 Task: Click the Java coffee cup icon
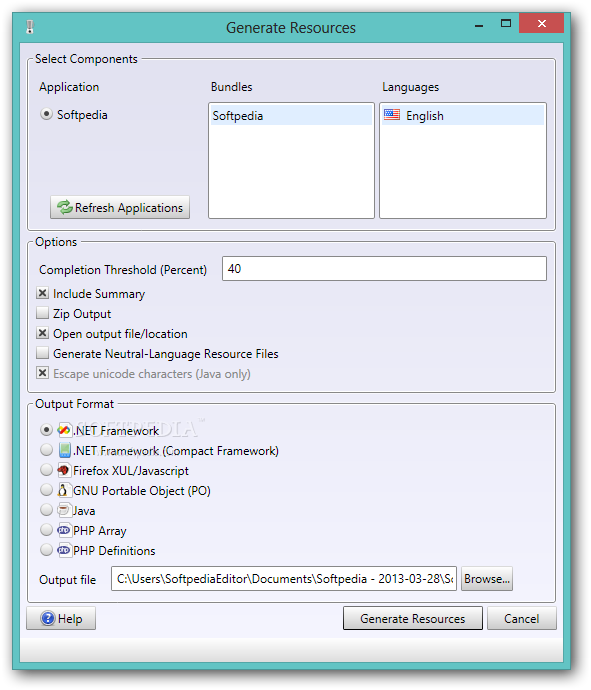64,510
